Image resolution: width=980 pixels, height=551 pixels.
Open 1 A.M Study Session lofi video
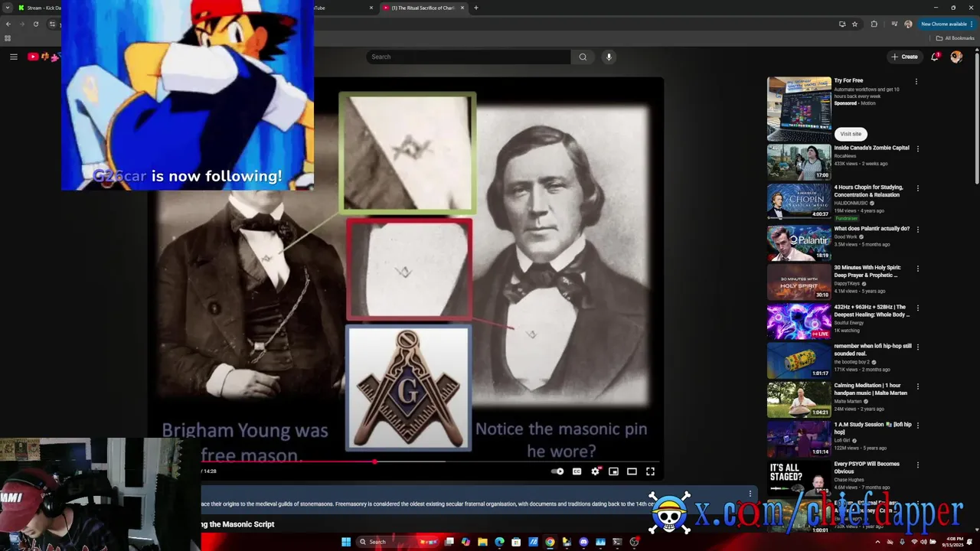click(x=799, y=439)
